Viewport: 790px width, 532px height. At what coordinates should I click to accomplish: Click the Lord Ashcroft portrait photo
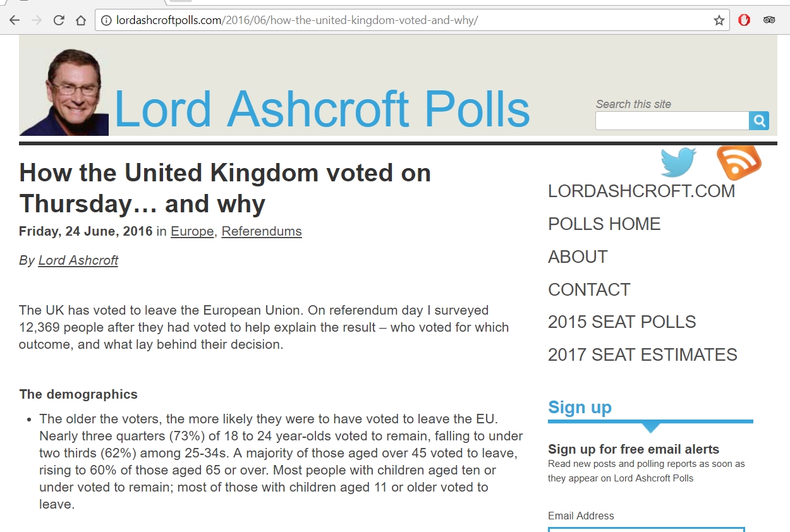64,92
